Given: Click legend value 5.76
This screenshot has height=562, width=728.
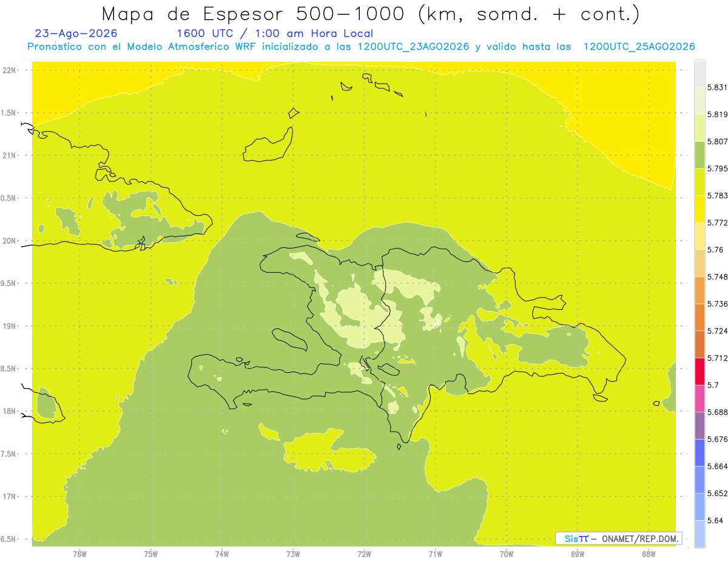Looking at the screenshot, I should point(715,250).
